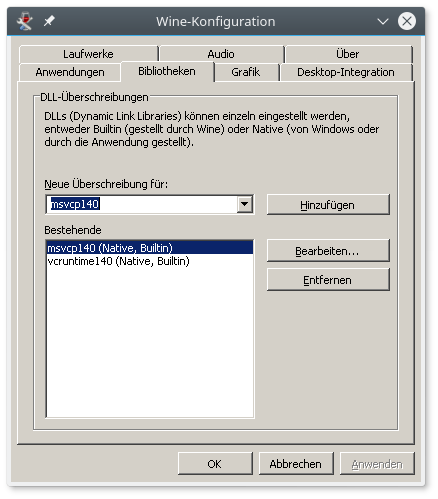Click the Entfernen button
This screenshot has width=438, height=499.
328,280
